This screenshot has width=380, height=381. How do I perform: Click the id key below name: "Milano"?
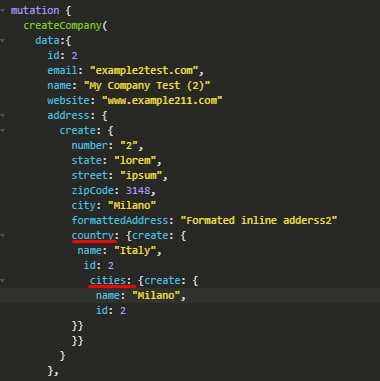[x=102, y=310]
